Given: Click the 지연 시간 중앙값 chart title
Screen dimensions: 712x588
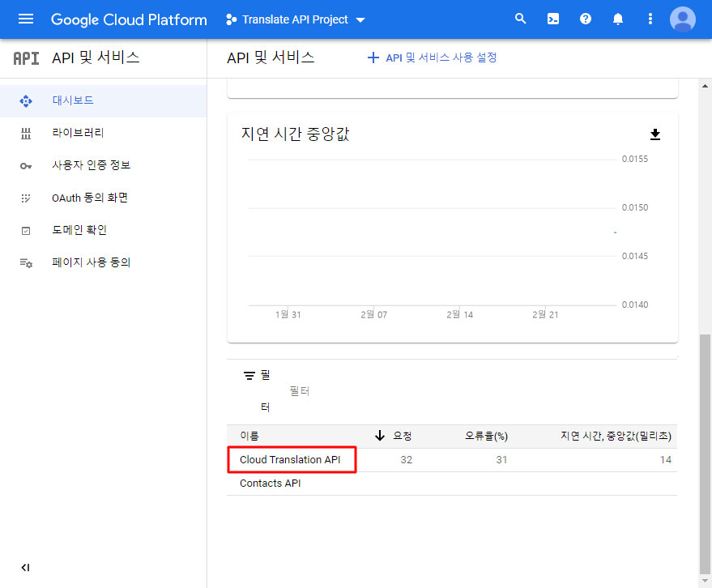Looking at the screenshot, I should tap(295, 134).
